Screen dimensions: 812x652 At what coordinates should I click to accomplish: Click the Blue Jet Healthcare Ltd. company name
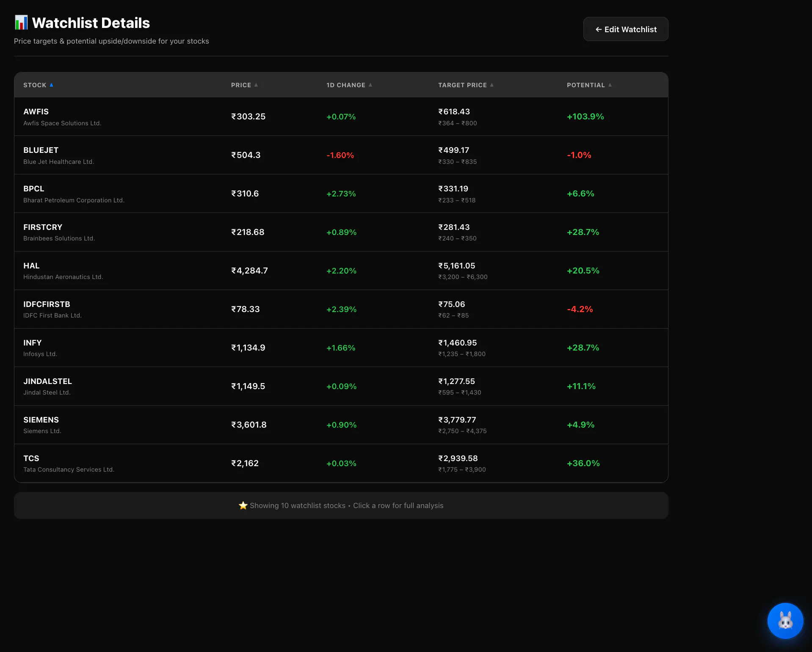pyautogui.click(x=58, y=162)
